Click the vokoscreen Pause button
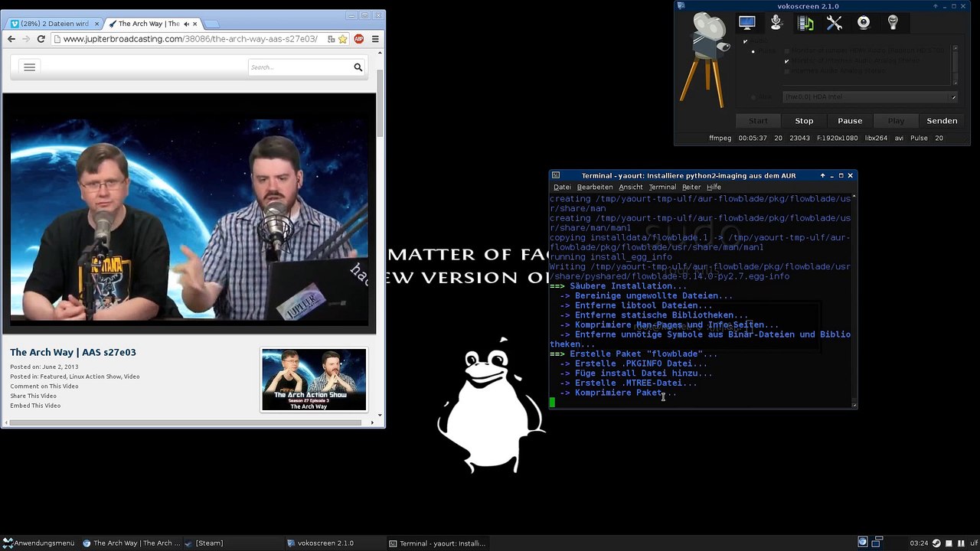Image resolution: width=980 pixels, height=551 pixels. (850, 121)
